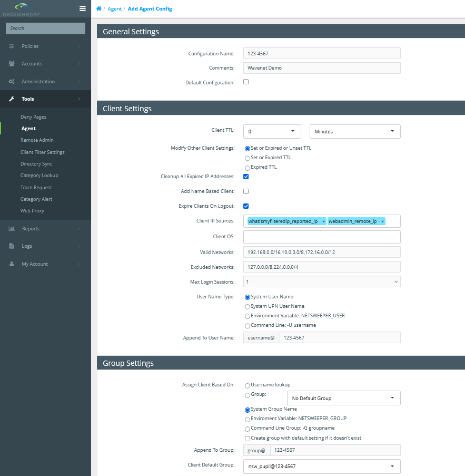
Task: Click the Accounts users icon
Action: click(x=12, y=64)
